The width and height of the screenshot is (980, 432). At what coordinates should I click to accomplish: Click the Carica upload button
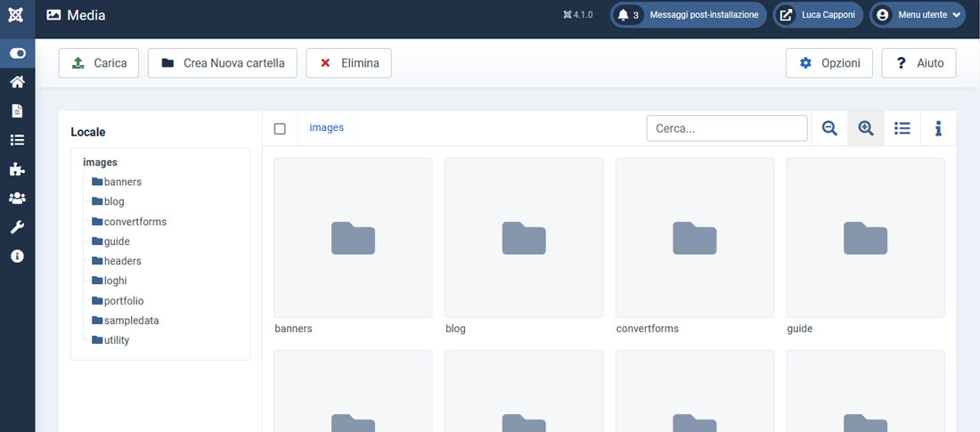click(x=99, y=63)
